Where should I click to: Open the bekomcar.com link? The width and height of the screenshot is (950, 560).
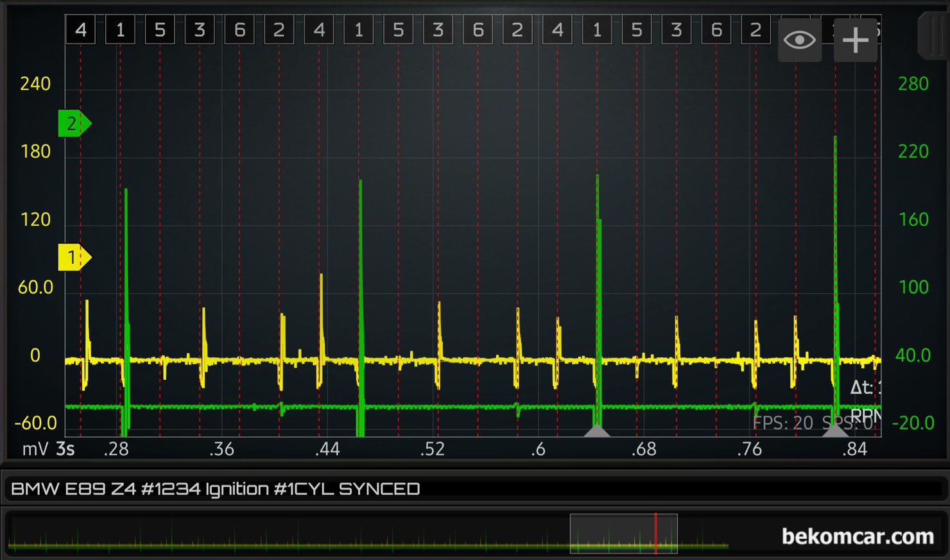(x=857, y=536)
